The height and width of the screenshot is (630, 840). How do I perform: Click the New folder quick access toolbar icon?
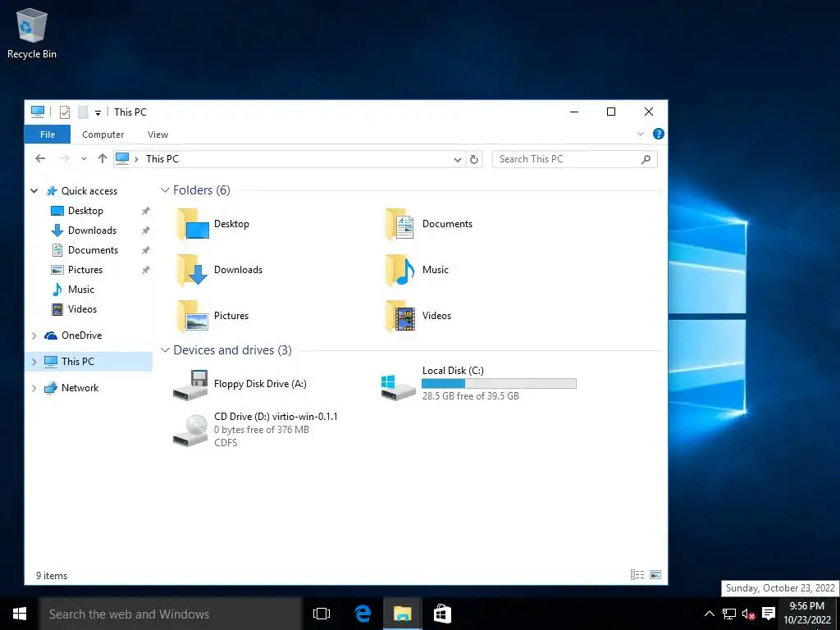[x=83, y=112]
